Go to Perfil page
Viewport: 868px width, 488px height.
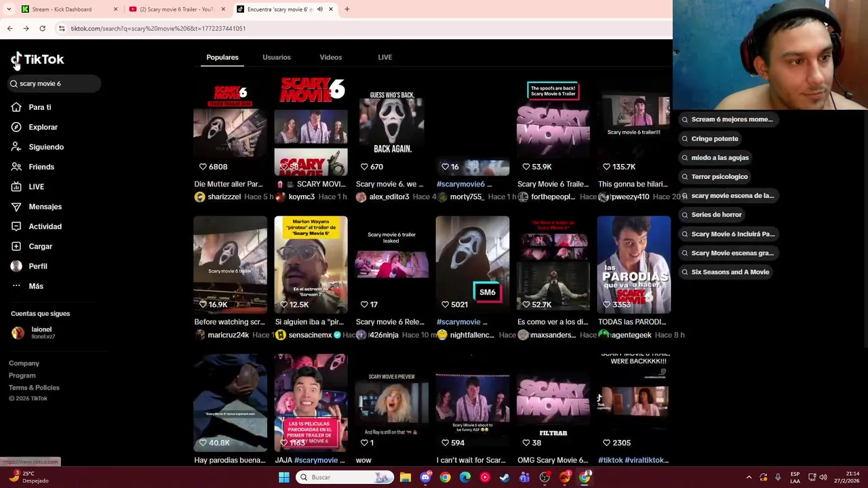(x=29, y=266)
